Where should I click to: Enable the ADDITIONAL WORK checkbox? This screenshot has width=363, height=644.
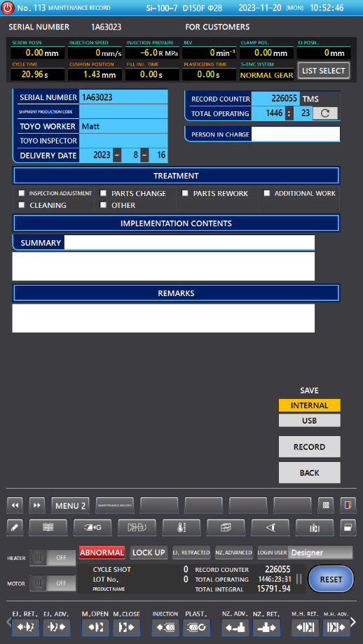(267, 193)
